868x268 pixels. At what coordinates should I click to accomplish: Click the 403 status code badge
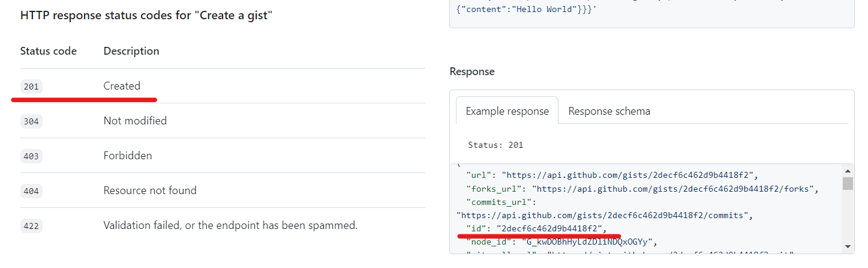pos(31,156)
